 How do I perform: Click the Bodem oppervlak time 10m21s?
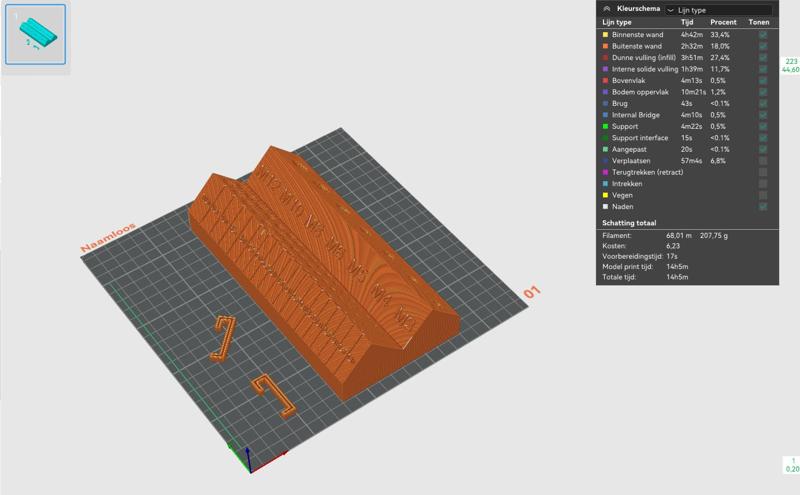tap(693, 92)
